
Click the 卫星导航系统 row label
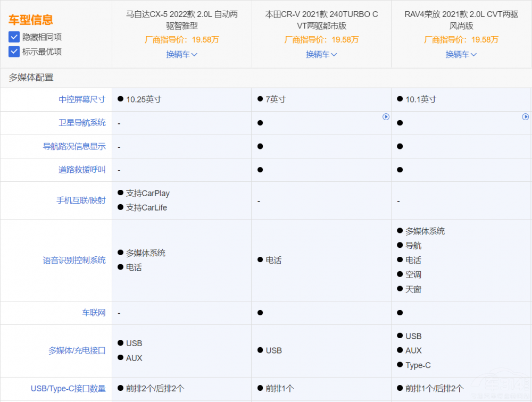[82, 123]
